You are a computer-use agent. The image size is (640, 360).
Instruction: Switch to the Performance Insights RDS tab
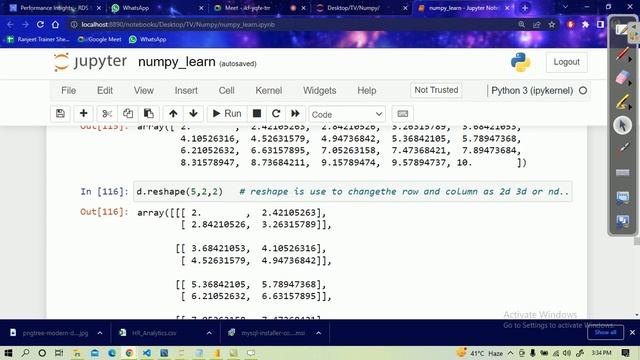[x=54, y=8]
